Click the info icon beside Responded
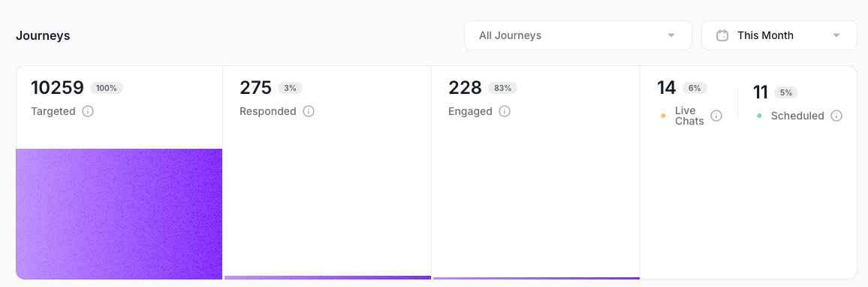The image size is (868, 287). point(309,111)
